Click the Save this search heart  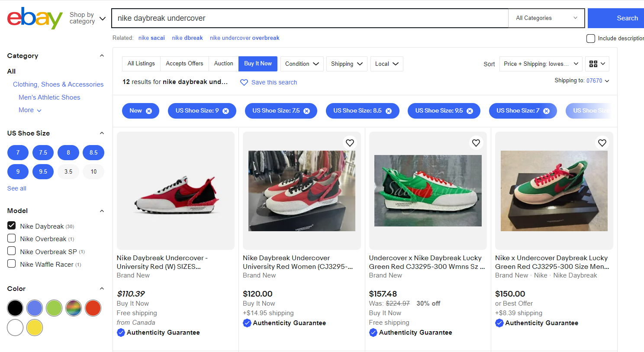pos(244,82)
